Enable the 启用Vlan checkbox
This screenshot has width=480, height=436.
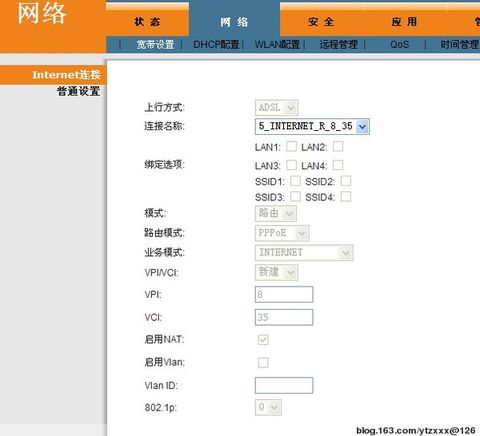[x=263, y=362]
